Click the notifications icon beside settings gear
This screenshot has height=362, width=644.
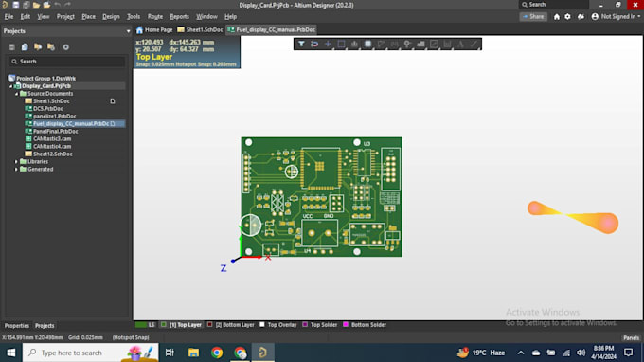[581, 17]
